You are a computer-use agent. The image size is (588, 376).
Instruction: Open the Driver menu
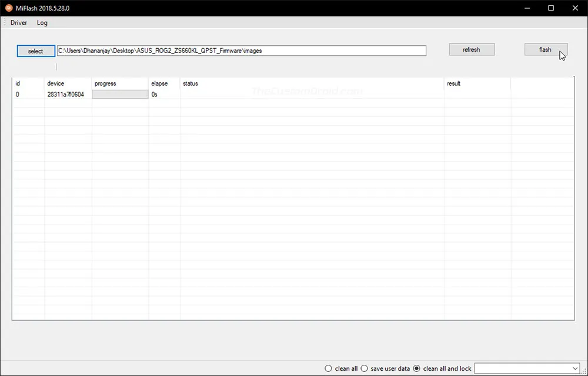(x=19, y=23)
